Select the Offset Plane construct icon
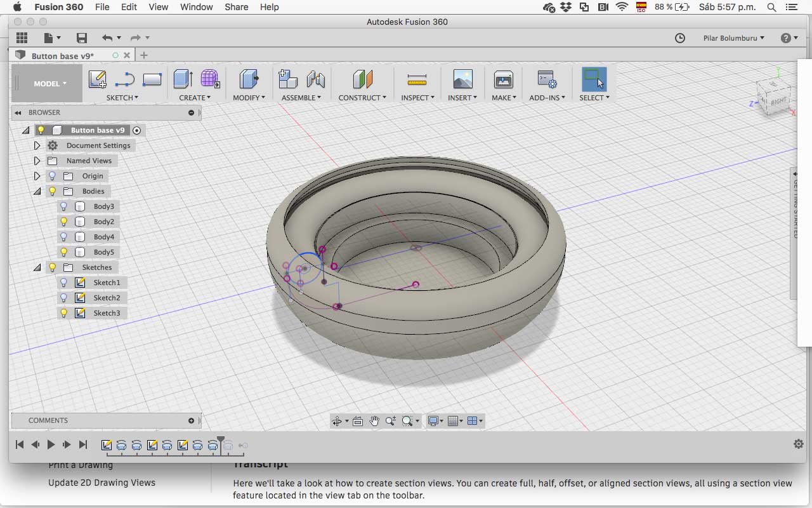 tap(362, 79)
